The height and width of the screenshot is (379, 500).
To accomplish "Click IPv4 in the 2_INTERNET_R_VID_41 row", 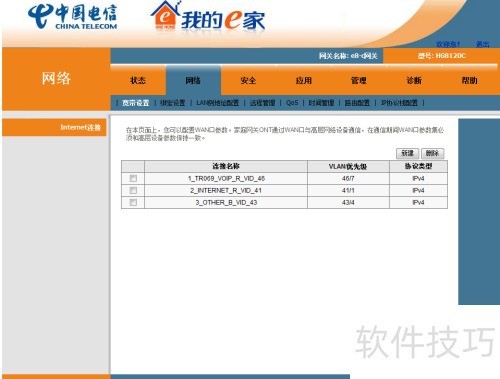I will (x=418, y=190).
